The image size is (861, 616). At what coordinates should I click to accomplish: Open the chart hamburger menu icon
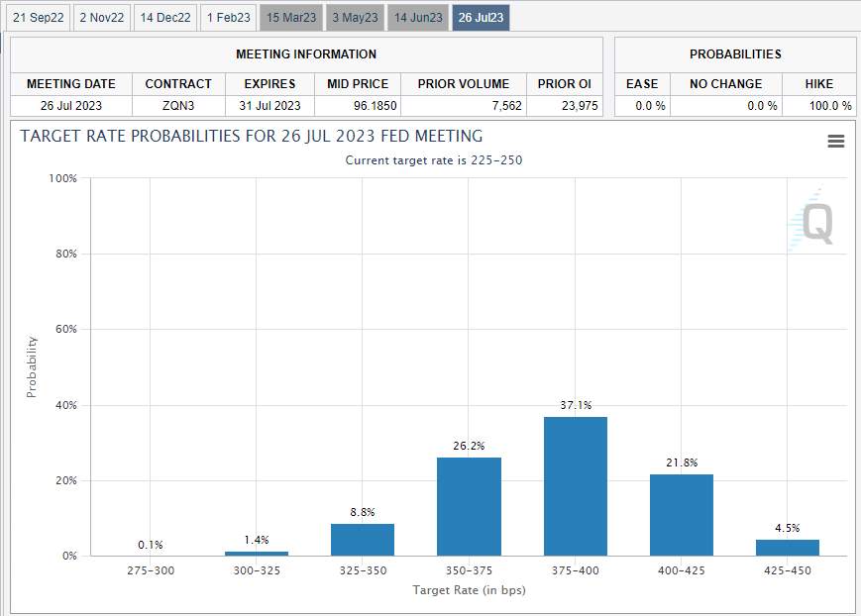click(x=836, y=141)
